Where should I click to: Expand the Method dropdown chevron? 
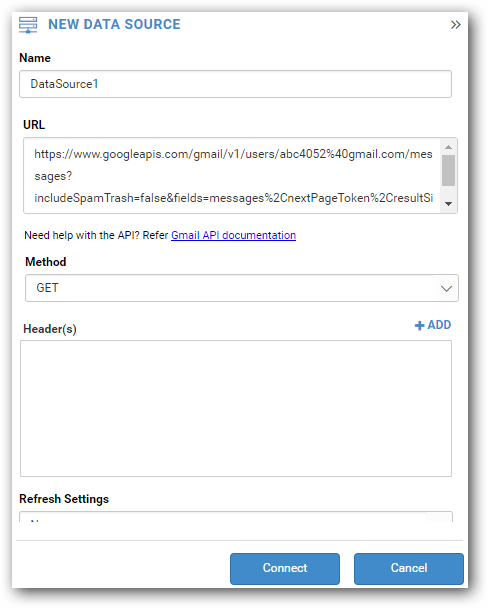click(x=446, y=288)
